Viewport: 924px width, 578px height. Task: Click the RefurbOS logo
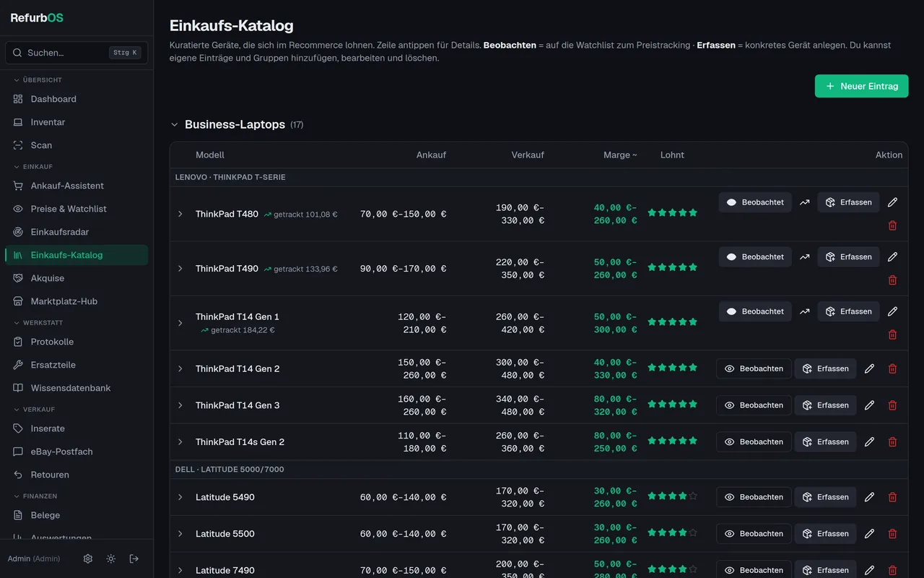coord(37,18)
